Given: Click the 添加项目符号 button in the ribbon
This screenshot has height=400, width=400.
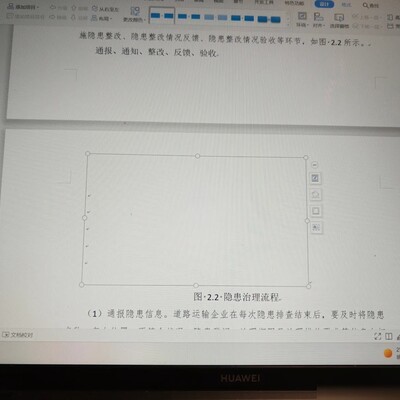Looking at the screenshot, I should point(25,16).
